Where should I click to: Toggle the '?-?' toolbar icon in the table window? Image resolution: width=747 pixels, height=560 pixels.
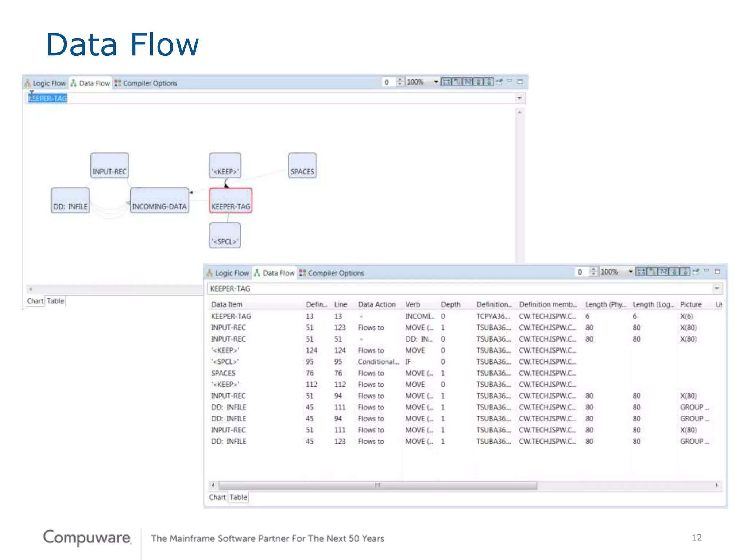coord(663,272)
